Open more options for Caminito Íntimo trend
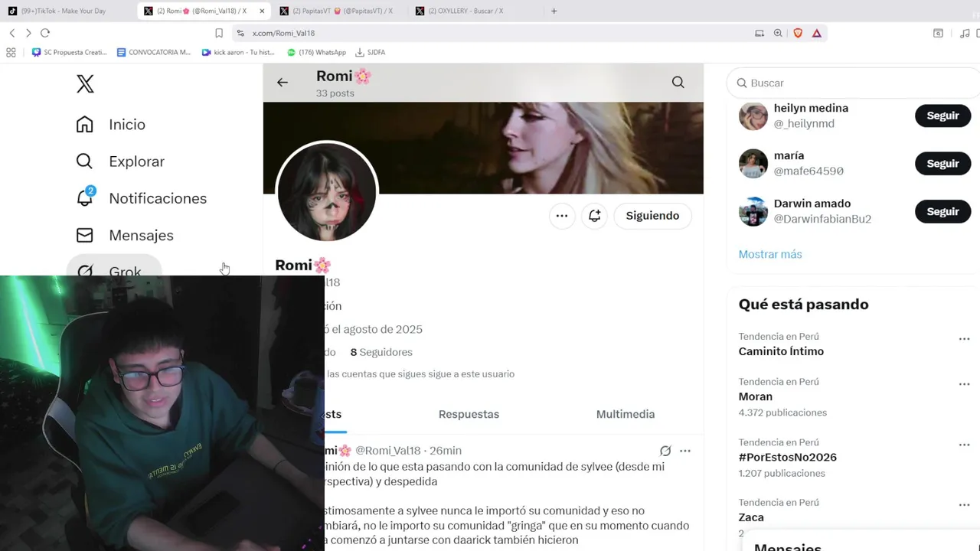The height and width of the screenshot is (551, 980). (964, 339)
